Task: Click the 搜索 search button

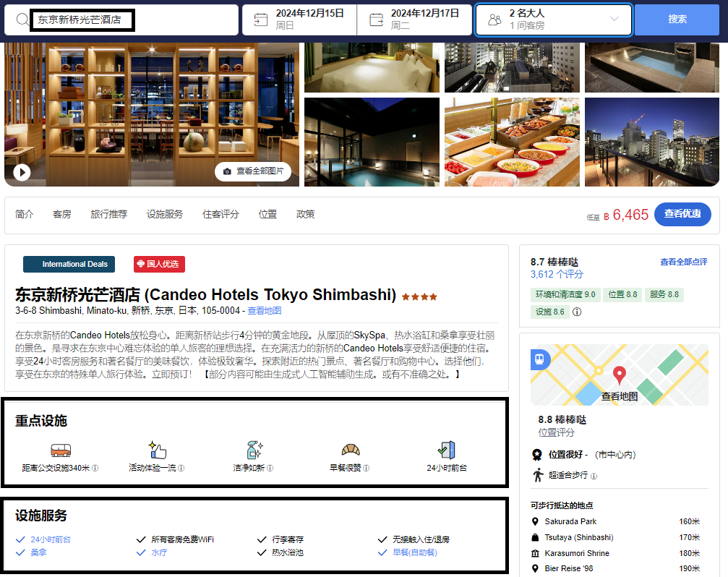Action: pyautogui.click(x=677, y=20)
